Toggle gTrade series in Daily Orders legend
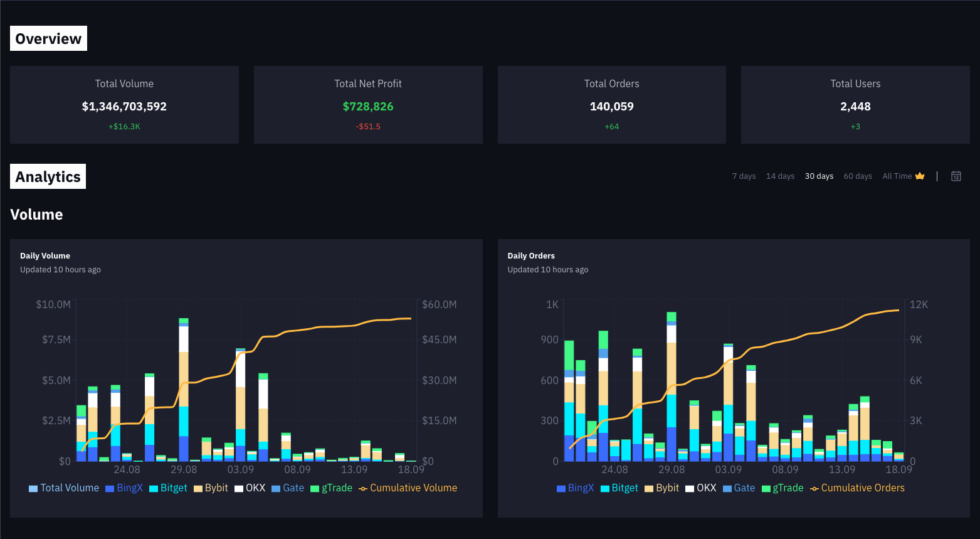 click(x=782, y=488)
